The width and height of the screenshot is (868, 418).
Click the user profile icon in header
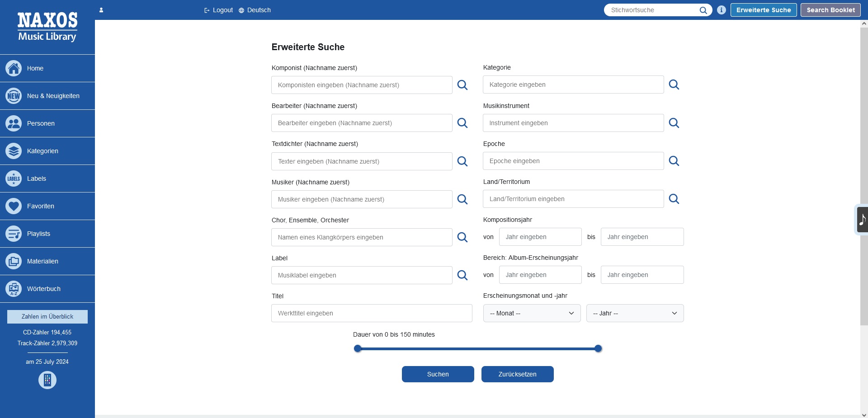point(101,10)
